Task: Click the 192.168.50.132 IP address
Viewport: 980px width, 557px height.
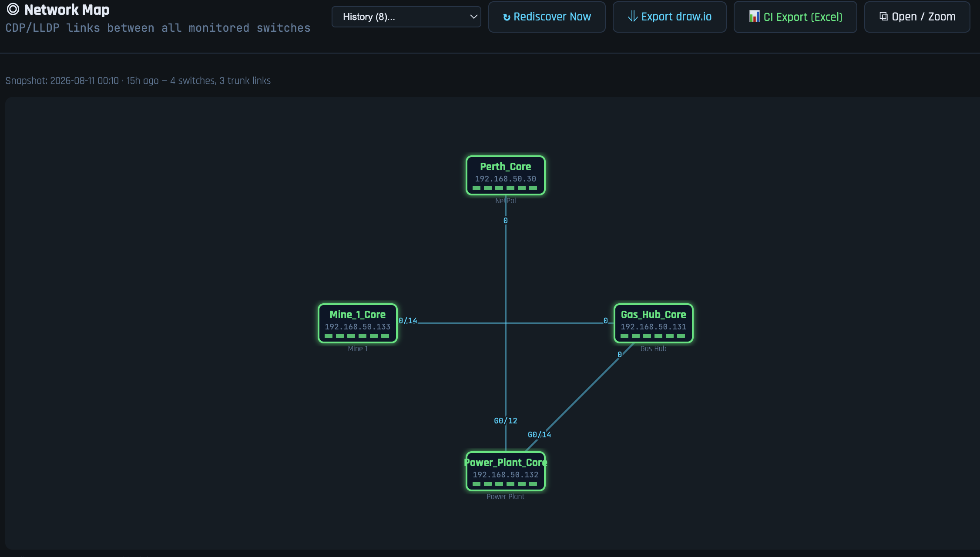Action: pyautogui.click(x=505, y=475)
